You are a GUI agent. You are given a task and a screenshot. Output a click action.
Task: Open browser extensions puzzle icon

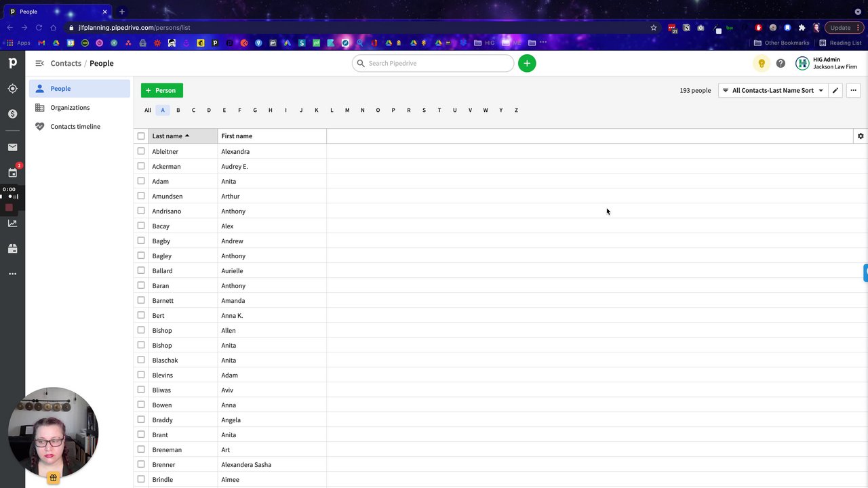point(802,28)
